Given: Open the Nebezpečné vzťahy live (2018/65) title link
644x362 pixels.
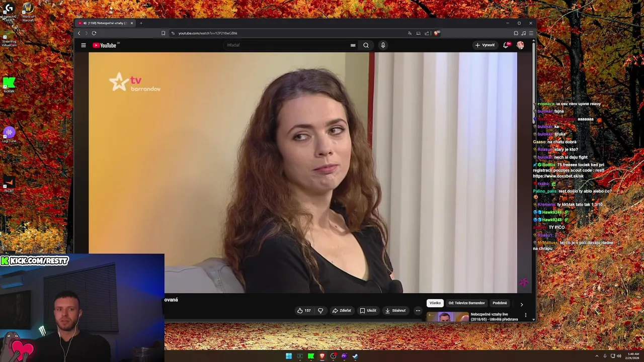Looking at the screenshot, I should point(494,317).
